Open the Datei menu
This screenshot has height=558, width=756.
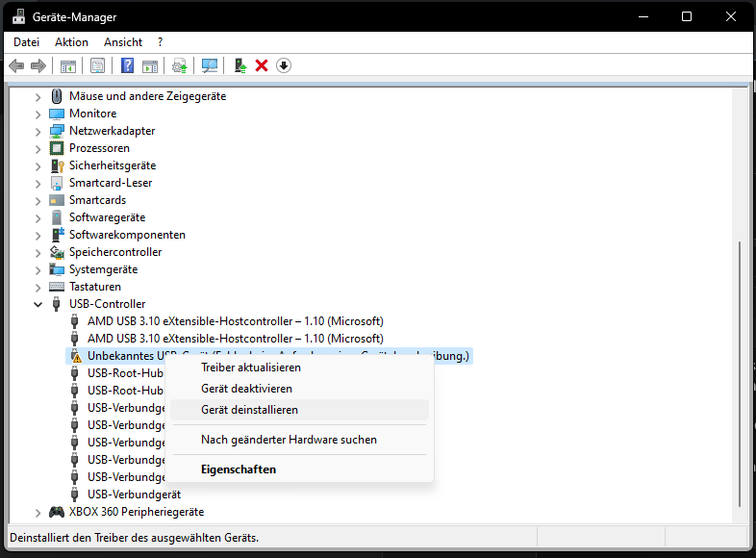point(26,42)
